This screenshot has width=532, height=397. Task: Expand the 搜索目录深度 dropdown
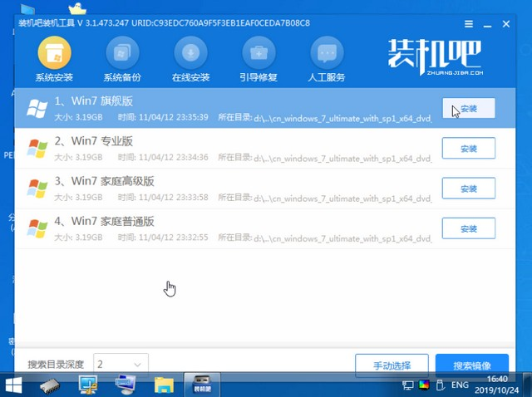121,364
